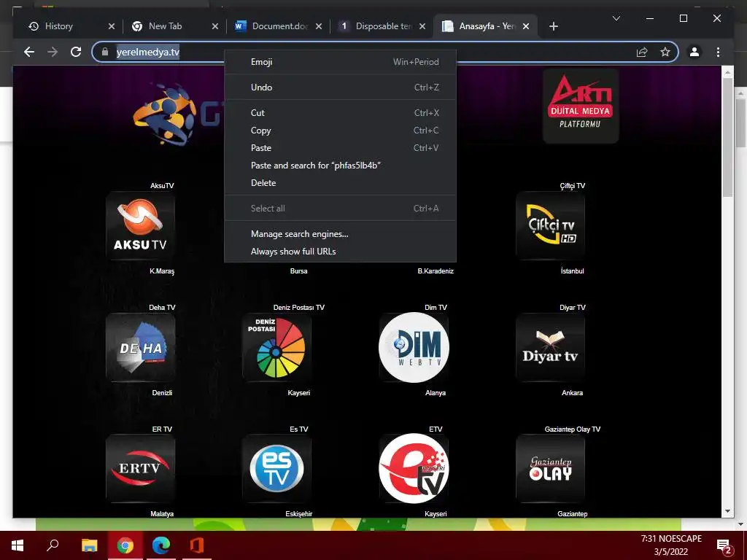The width and height of the screenshot is (747, 560).
Task: Choose Emoji from context menu
Action: tap(340, 62)
